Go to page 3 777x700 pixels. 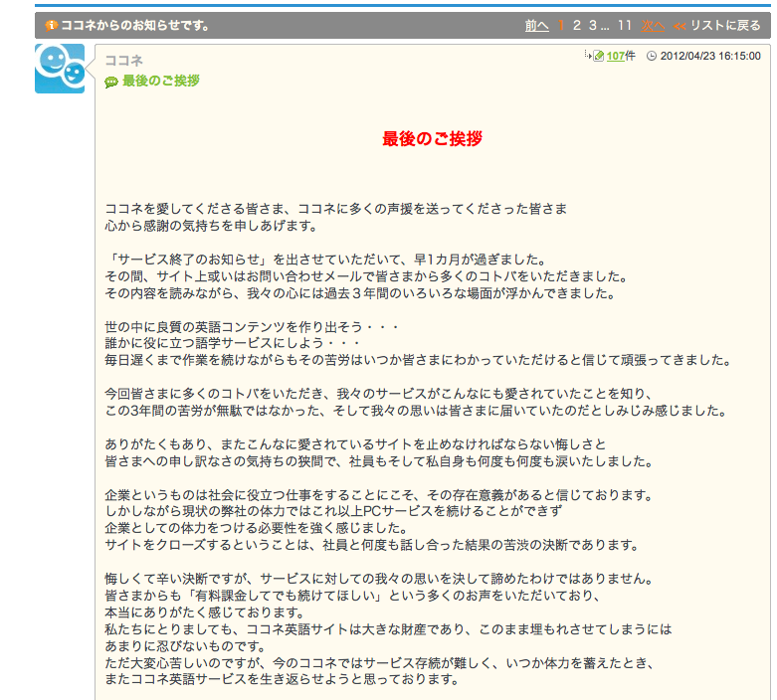pos(593,25)
